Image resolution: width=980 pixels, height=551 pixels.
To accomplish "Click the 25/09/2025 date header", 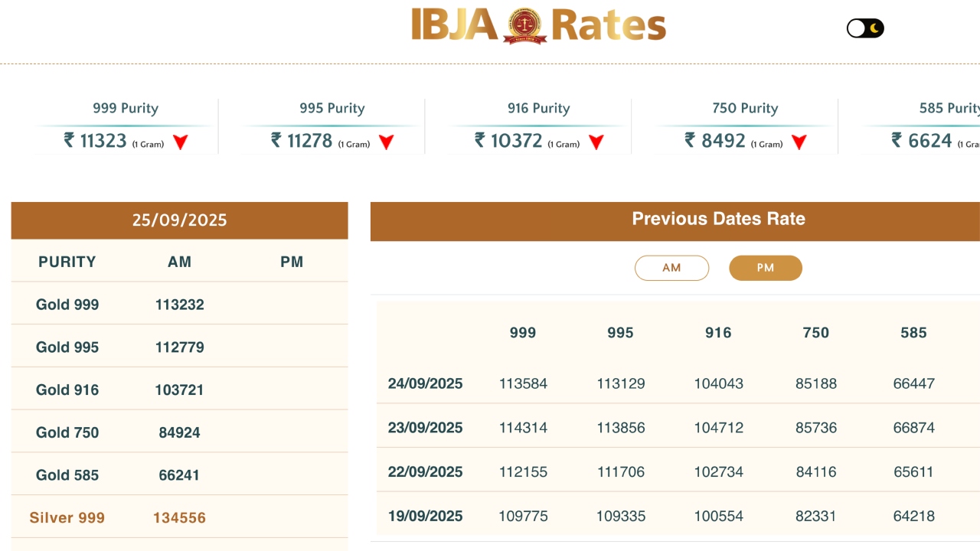I will (179, 220).
